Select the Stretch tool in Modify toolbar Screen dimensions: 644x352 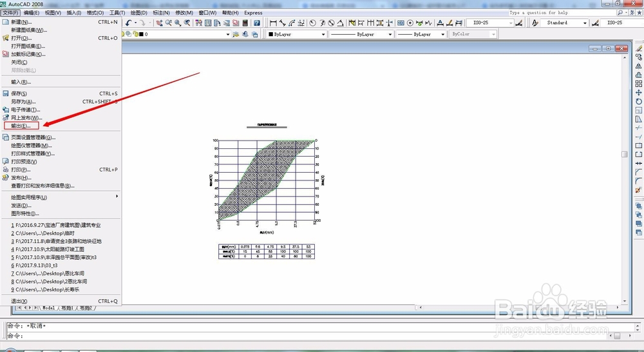(639, 119)
